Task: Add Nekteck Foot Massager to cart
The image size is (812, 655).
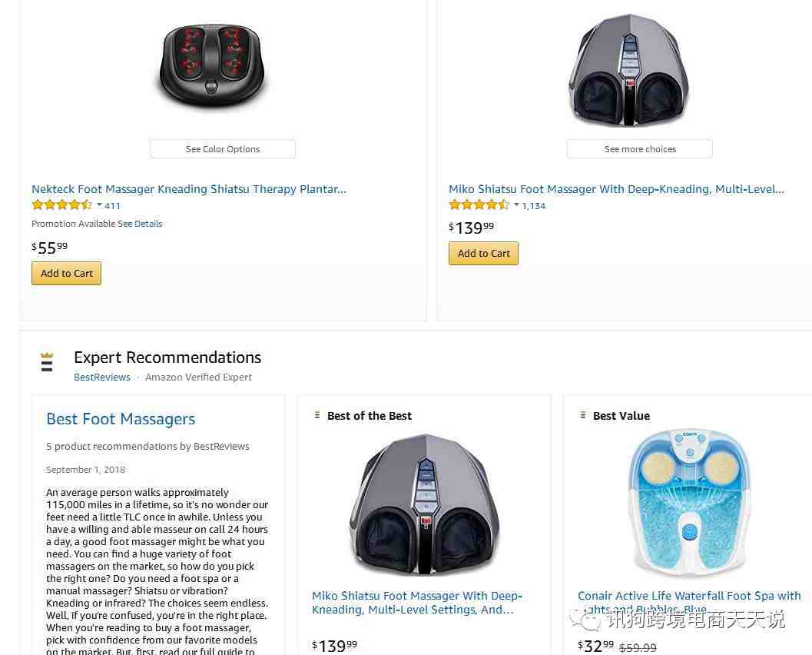Action: 66,273
